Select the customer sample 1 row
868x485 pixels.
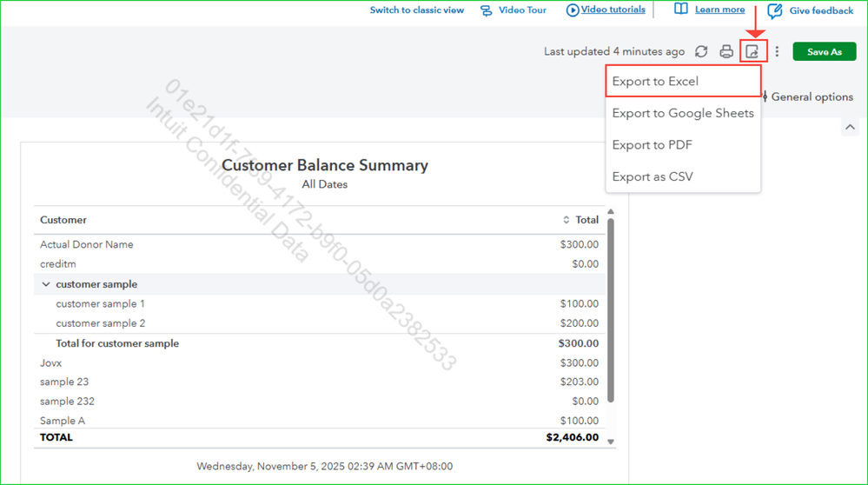pos(320,303)
